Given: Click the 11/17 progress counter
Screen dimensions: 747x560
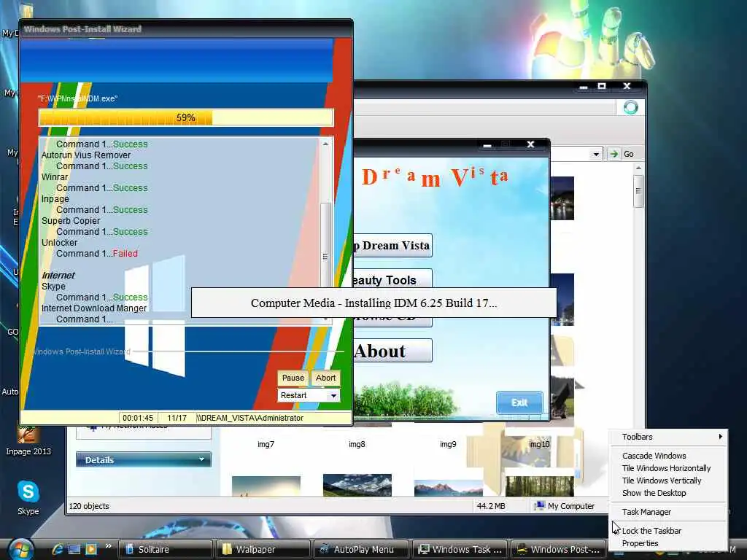Looking at the screenshot, I should coord(177,418).
